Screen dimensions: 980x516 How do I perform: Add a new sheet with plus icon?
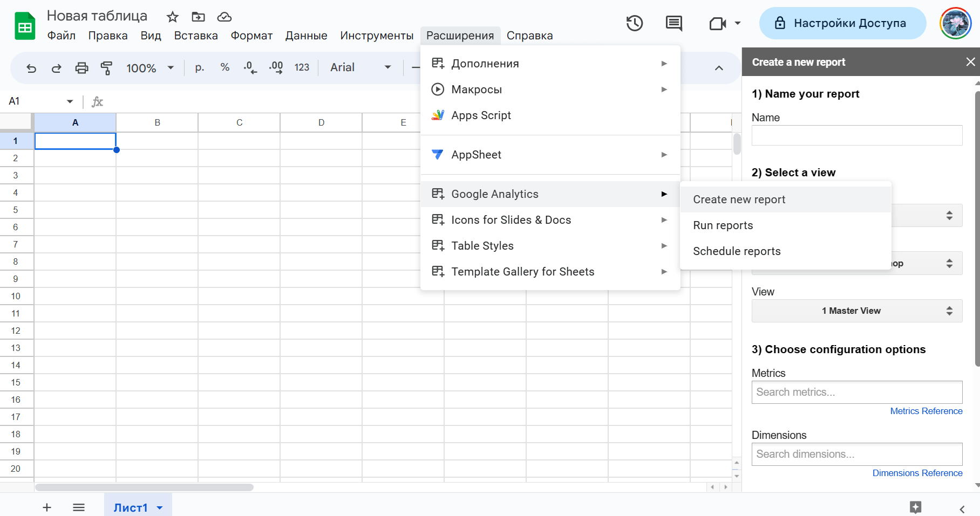pyautogui.click(x=47, y=507)
